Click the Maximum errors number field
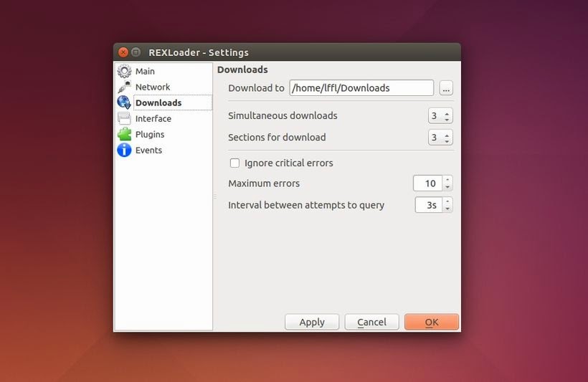 tap(428, 183)
